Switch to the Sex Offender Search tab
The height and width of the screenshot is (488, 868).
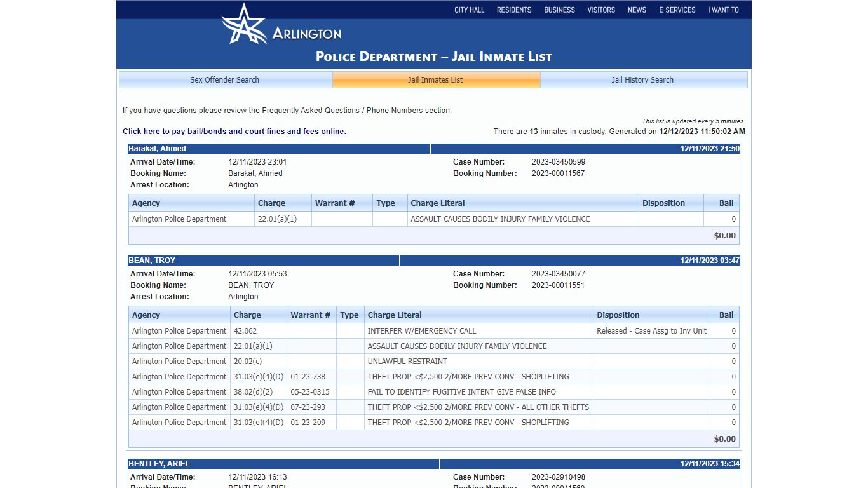point(225,80)
